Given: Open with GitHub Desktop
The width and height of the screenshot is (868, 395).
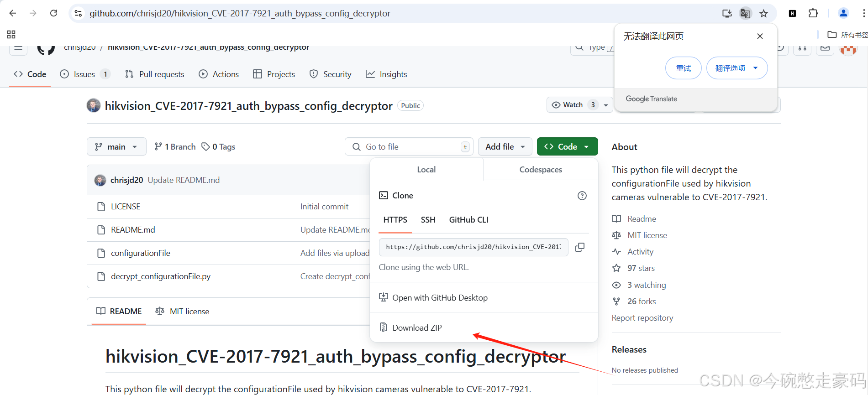Looking at the screenshot, I should pos(434,297).
